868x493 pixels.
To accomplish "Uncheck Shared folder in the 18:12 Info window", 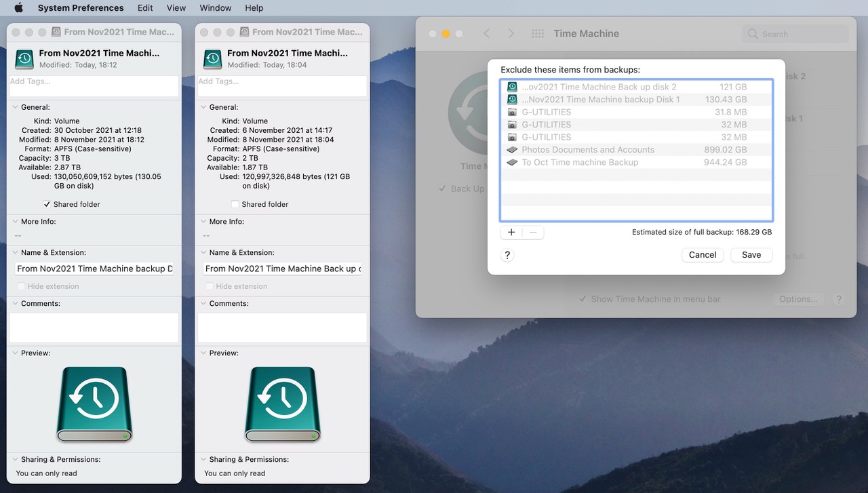I will (x=47, y=204).
